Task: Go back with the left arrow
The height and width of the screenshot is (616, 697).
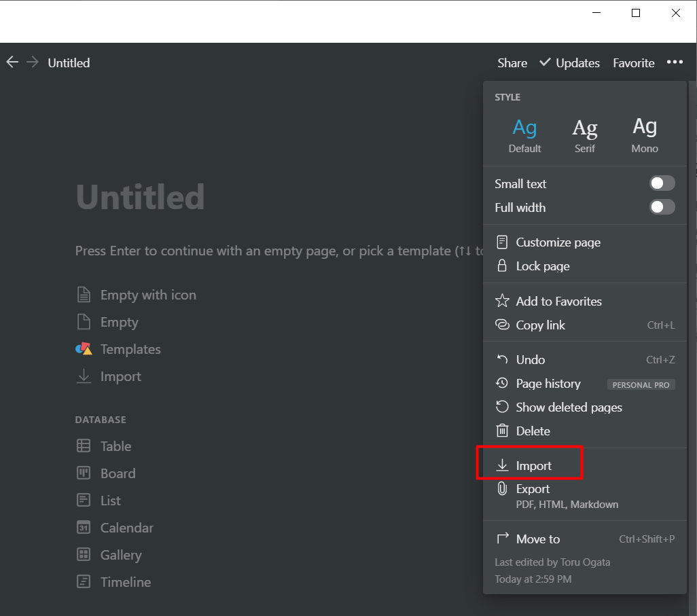Action: [12, 62]
